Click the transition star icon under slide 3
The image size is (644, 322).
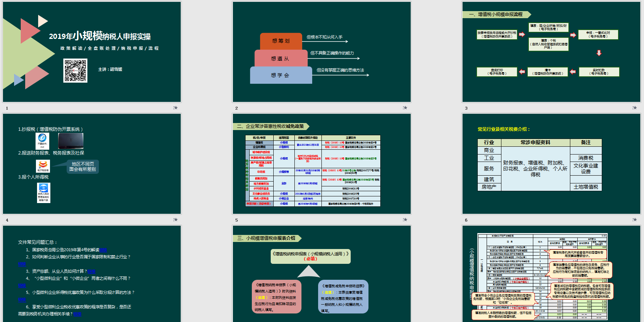coord(634,108)
